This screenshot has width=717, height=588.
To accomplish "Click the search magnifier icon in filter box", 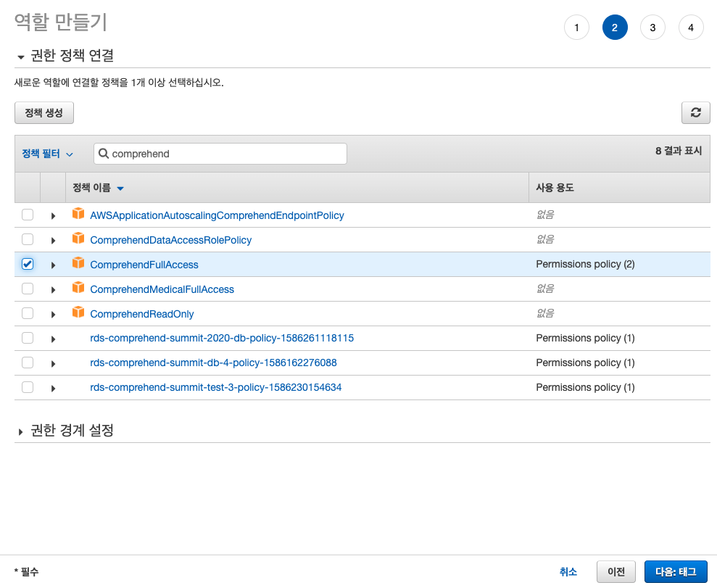I will [x=104, y=154].
